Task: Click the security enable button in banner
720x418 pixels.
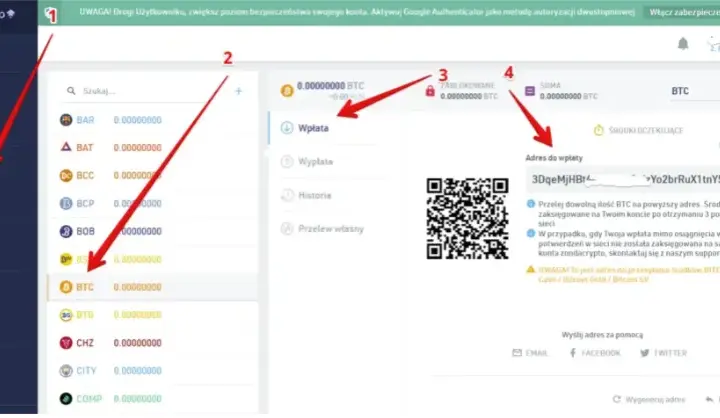Action: [684, 12]
